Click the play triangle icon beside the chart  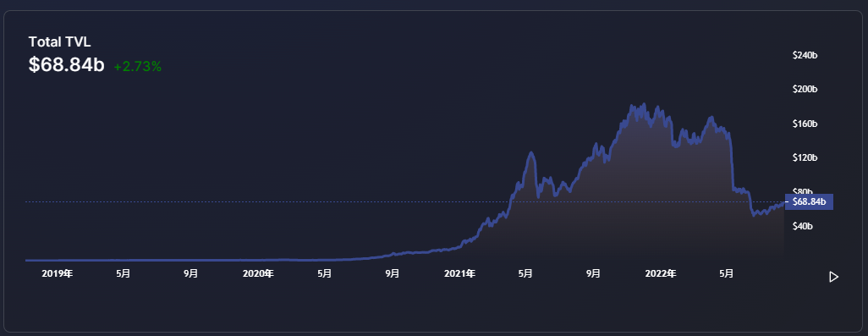(833, 277)
